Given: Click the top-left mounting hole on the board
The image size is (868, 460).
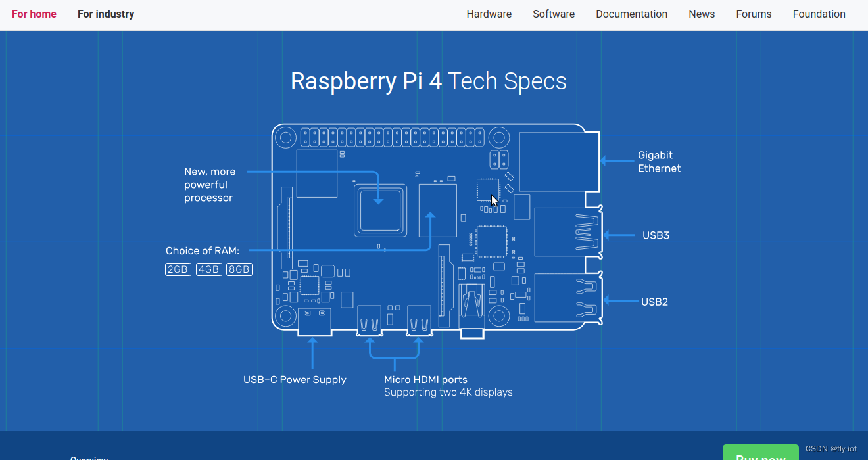Looking at the screenshot, I should click(x=286, y=137).
